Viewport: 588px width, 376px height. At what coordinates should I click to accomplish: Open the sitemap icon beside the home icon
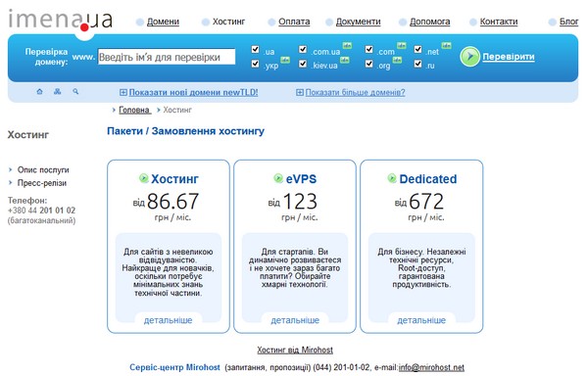pyautogui.click(x=58, y=91)
